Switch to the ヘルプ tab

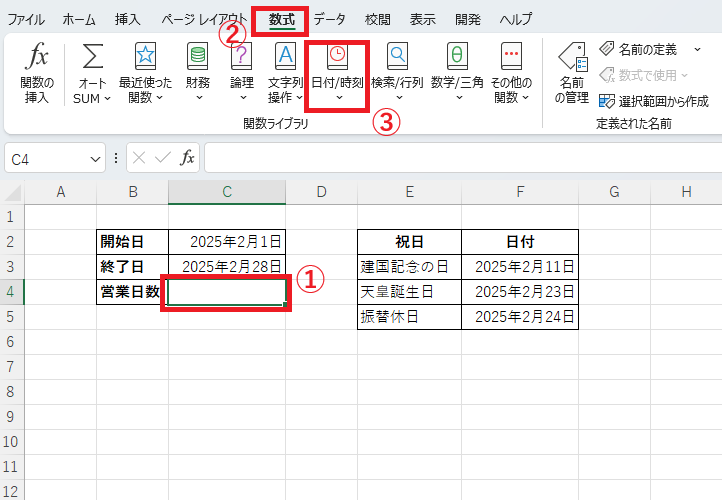pyautogui.click(x=516, y=19)
